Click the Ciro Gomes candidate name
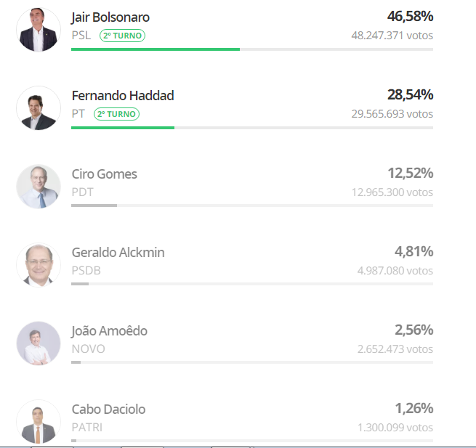Image resolution: width=476 pixels, height=448 pixels. click(104, 174)
